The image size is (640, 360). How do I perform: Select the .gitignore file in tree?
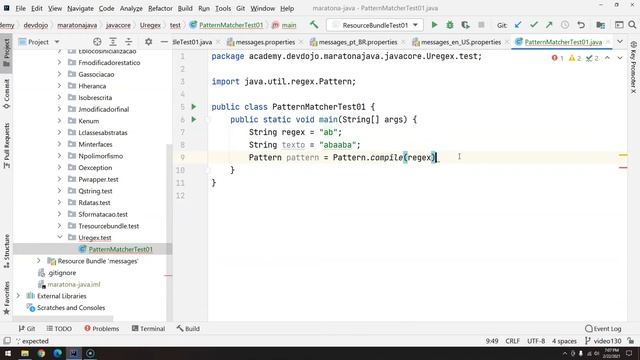(62, 272)
